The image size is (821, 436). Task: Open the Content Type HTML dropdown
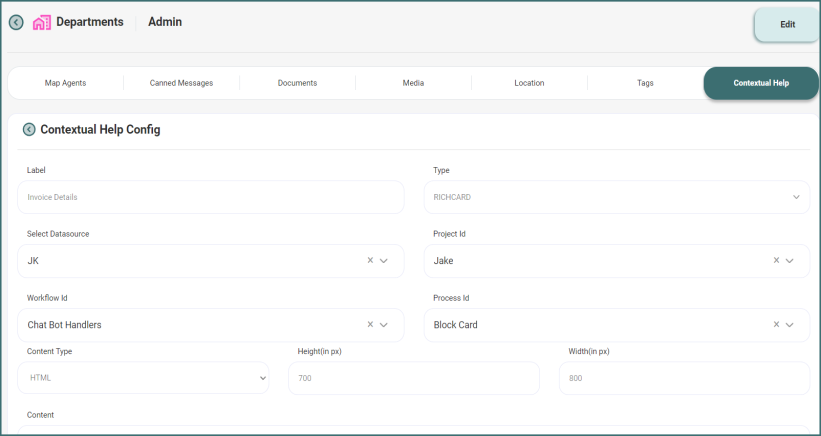coord(263,378)
